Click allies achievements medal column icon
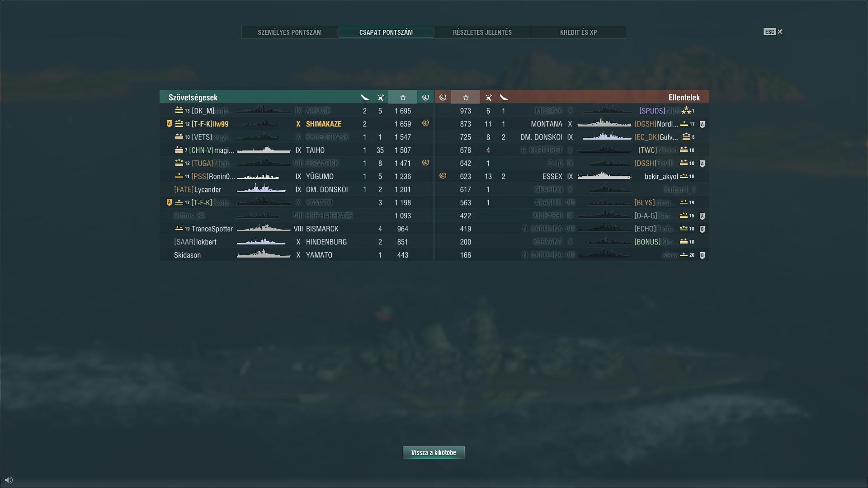Viewport: 868px width, 488px height. (425, 98)
